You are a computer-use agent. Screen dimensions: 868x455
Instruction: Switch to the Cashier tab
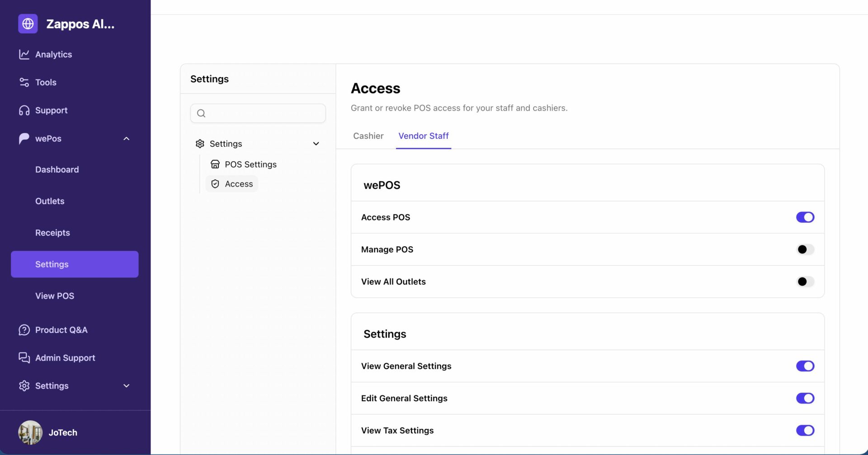[x=368, y=136]
